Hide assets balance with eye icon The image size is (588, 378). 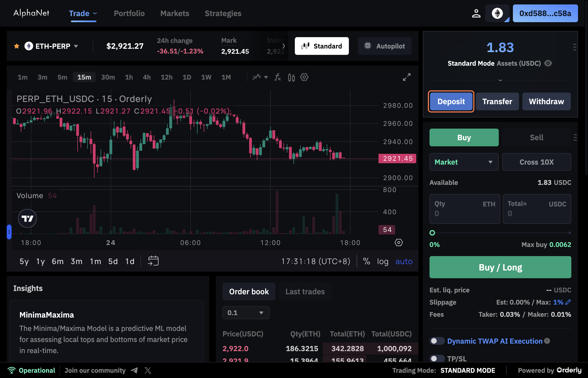click(548, 63)
